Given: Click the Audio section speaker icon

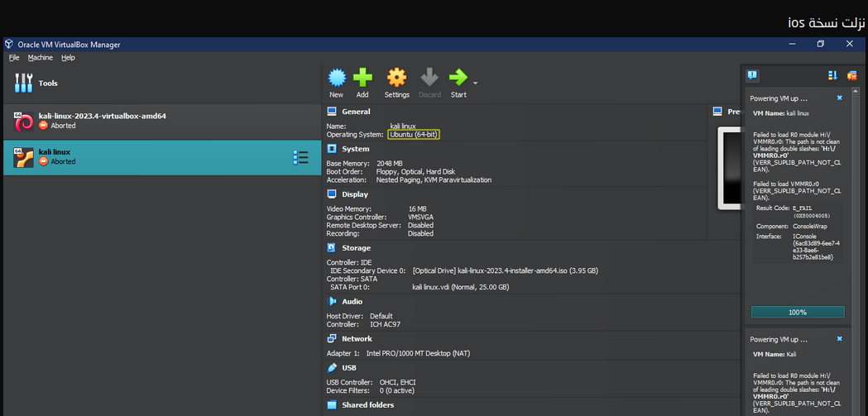Looking at the screenshot, I should point(332,302).
